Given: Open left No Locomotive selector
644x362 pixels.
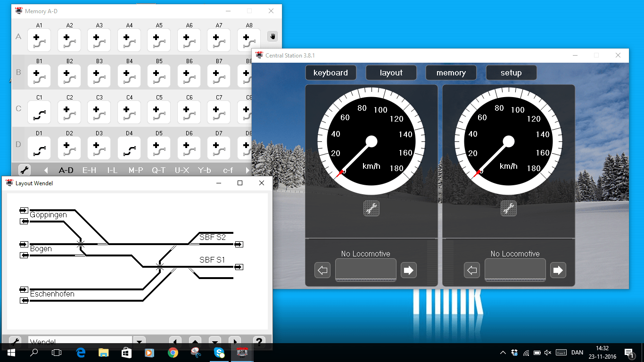Looking at the screenshot, I should pyautogui.click(x=366, y=270).
